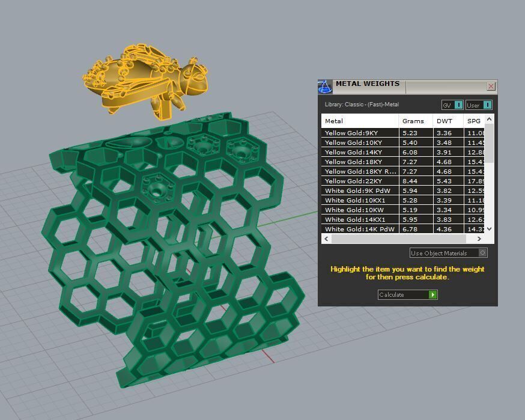Image resolution: width=525 pixels, height=420 pixels.
Task: Select the White Gold:9K PdW row
Action: click(403, 191)
